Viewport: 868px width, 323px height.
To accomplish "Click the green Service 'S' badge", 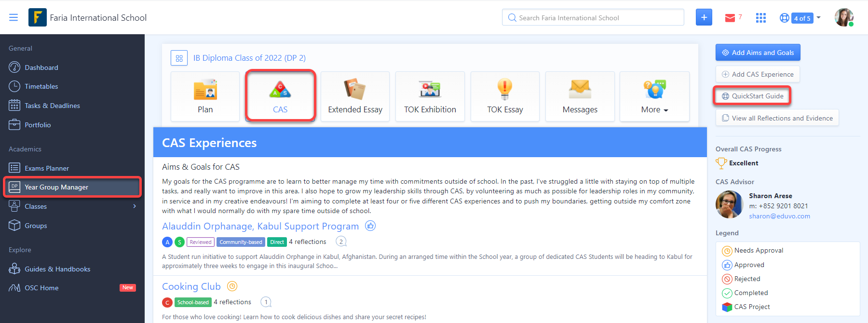I will tap(179, 242).
